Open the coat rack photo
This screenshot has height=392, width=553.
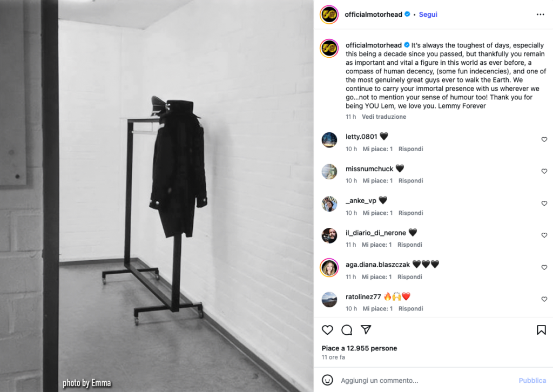point(157,196)
